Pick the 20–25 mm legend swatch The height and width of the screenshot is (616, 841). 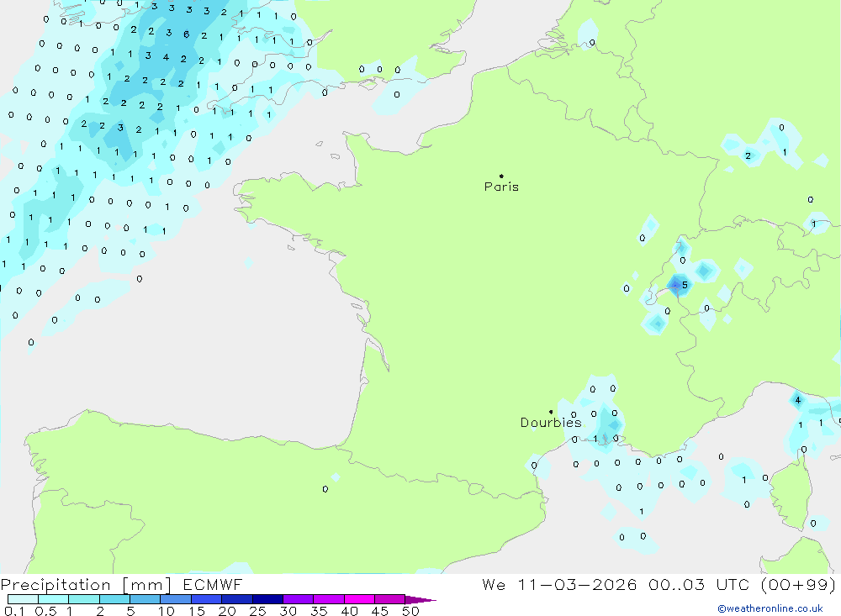pyautogui.click(x=237, y=599)
